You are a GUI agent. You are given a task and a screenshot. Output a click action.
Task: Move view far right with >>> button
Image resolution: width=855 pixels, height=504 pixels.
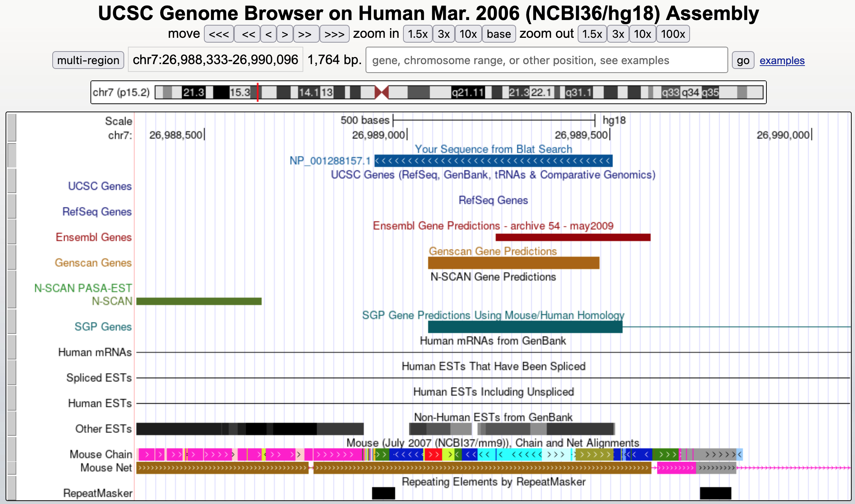pos(334,34)
